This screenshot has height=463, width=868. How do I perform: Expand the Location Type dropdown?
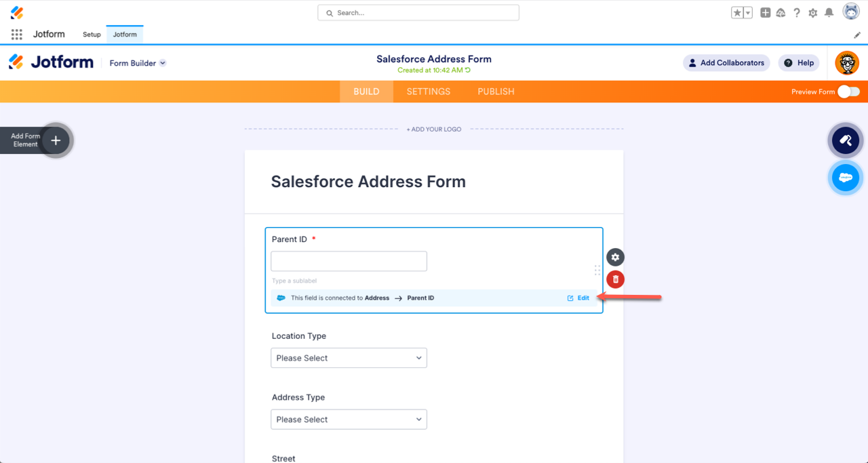349,358
